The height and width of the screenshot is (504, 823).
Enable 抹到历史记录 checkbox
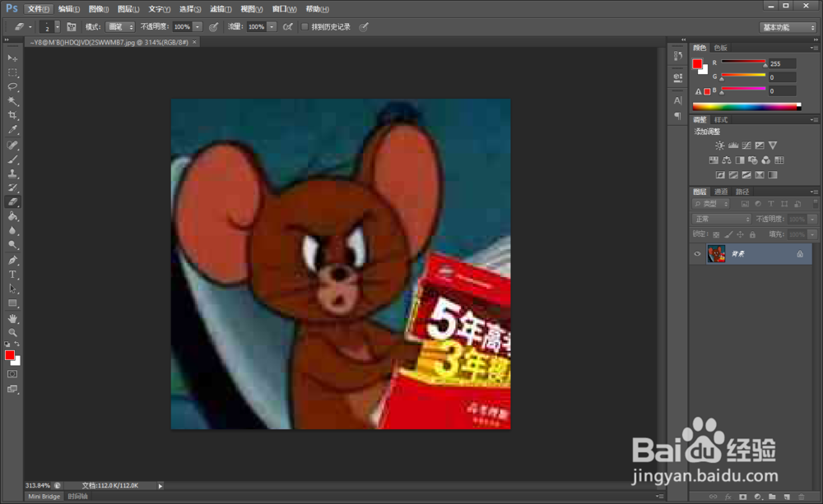coord(305,27)
